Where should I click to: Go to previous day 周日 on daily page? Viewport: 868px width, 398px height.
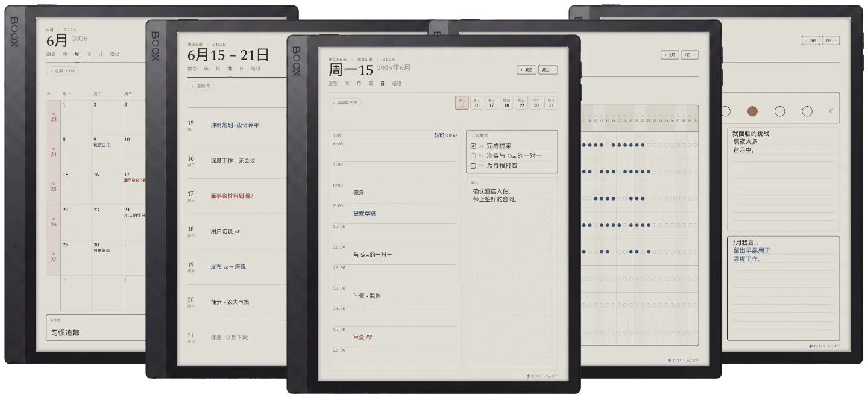point(527,70)
